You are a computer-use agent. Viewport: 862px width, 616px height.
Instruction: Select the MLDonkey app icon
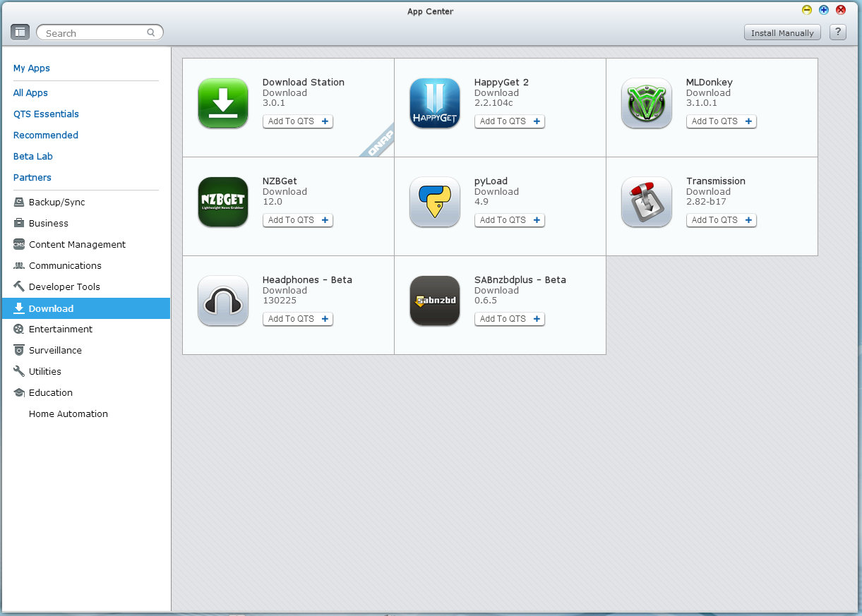point(647,103)
